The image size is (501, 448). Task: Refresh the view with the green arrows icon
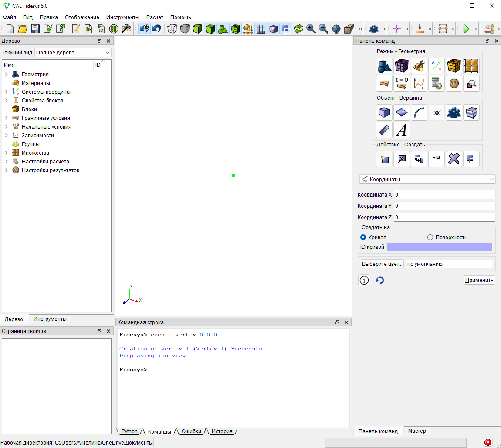click(298, 29)
